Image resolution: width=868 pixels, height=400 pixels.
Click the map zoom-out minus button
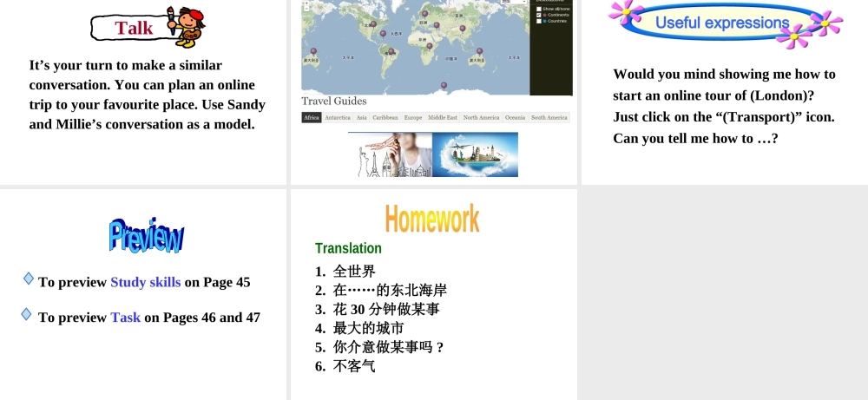pos(307,9)
